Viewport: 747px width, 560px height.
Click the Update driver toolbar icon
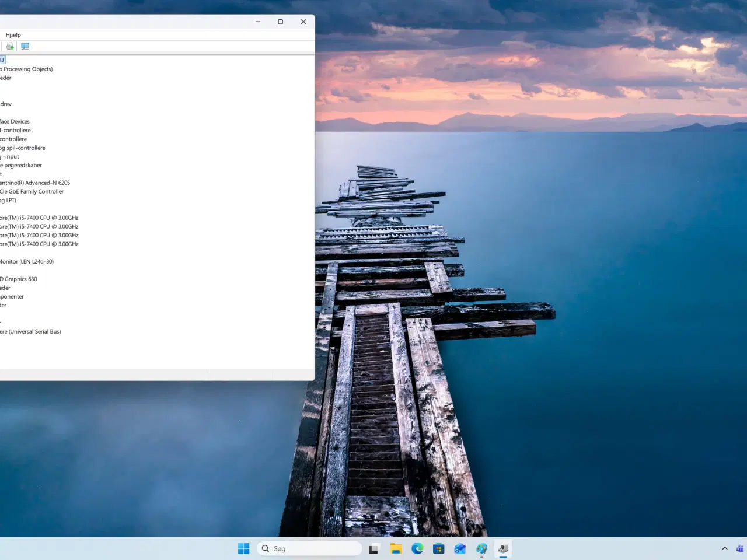click(9, 46)
